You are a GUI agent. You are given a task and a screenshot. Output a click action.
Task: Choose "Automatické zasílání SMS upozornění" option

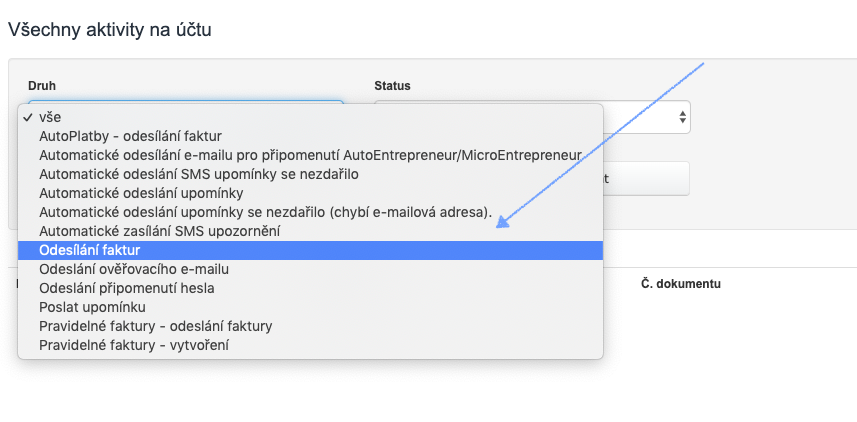click(x=159, y=231)
